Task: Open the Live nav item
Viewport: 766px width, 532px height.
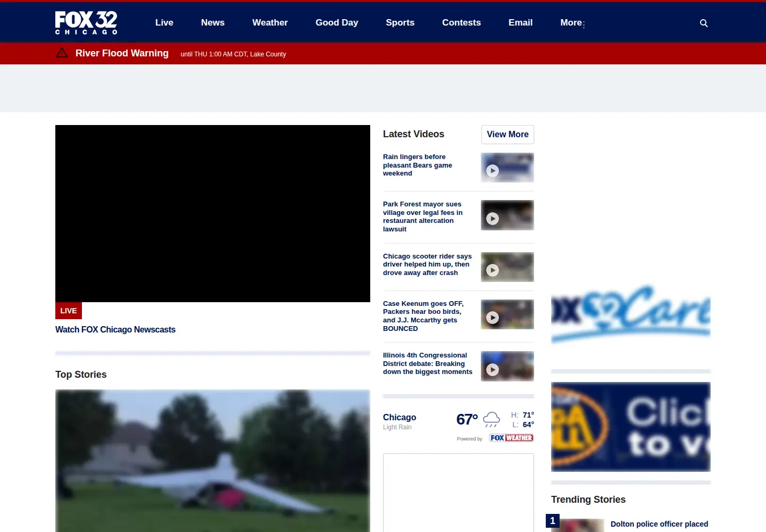Action: click(164, 22)
